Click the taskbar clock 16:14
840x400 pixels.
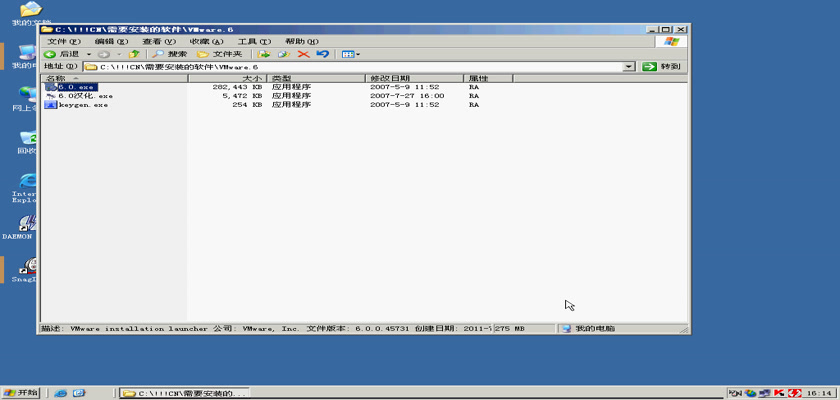[x=820, y=393]
